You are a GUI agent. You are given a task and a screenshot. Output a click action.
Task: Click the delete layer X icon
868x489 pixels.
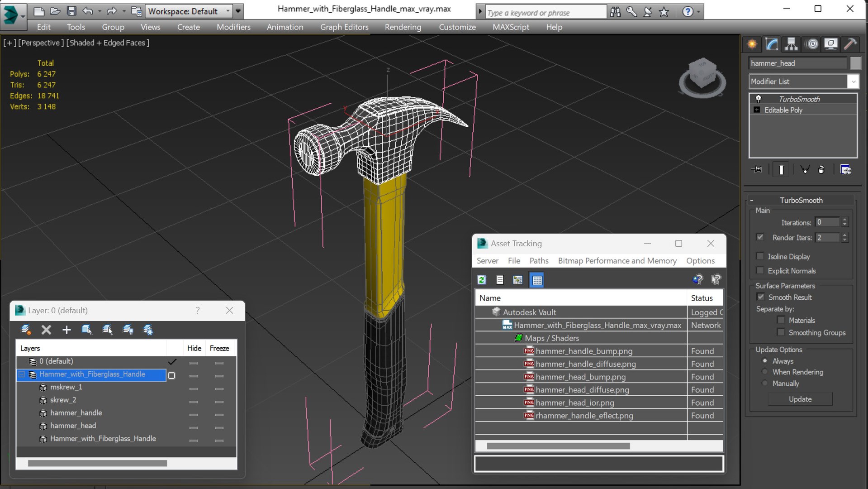click(x=46, y=330)
